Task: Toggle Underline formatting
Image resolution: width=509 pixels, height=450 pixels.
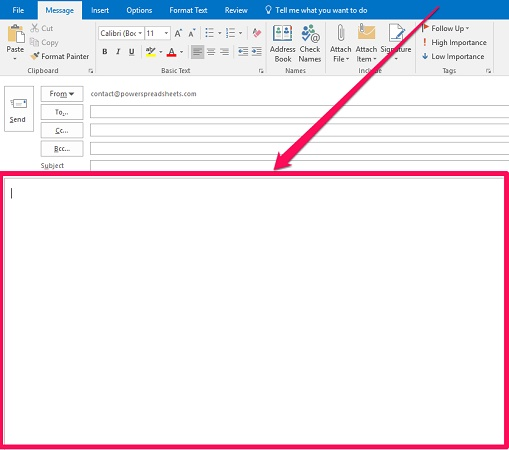Action: (132, 52)
